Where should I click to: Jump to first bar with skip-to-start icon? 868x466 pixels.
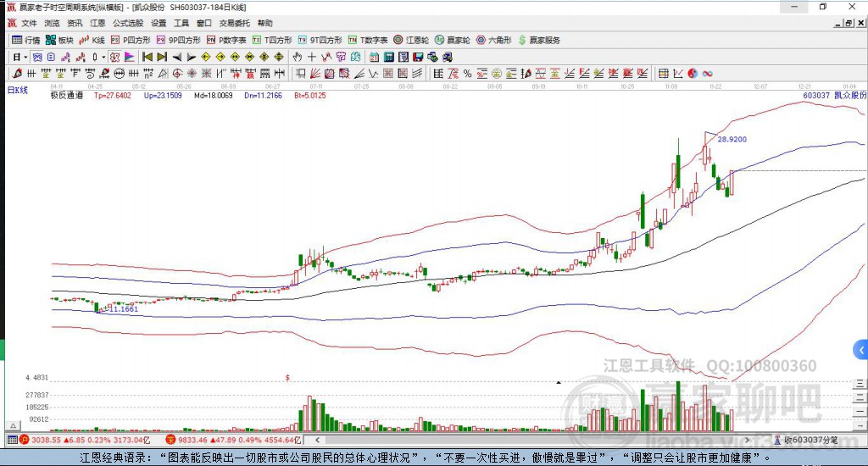147,57
